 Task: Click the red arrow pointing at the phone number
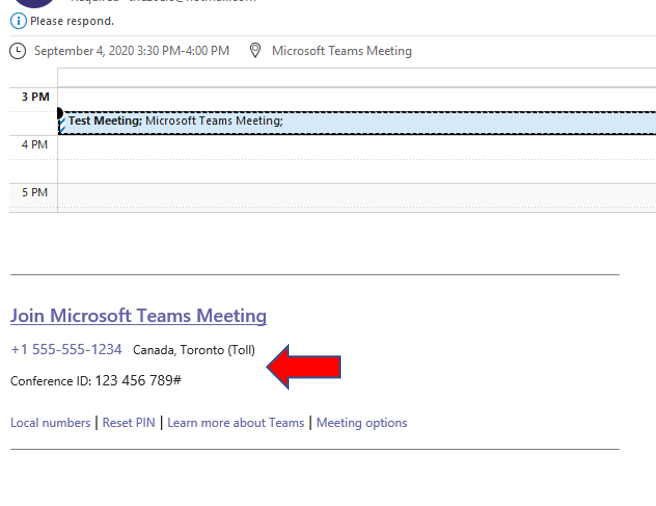[303, 366]
